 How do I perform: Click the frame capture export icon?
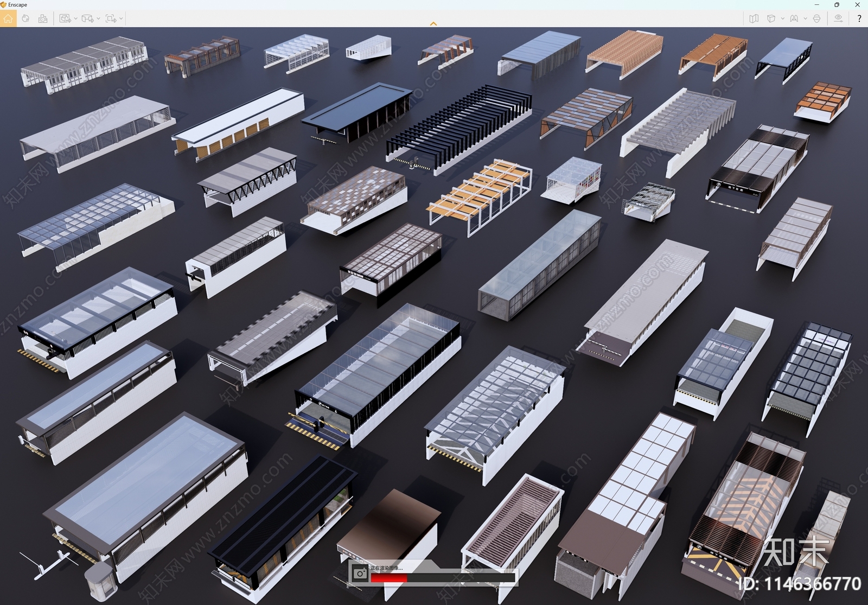(111, 18)
